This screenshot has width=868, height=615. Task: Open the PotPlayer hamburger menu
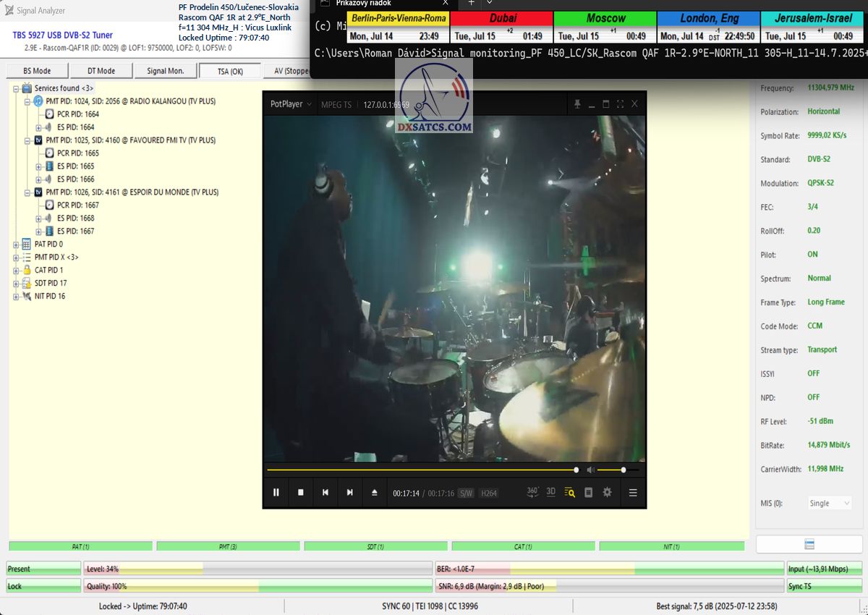(633, 493)
